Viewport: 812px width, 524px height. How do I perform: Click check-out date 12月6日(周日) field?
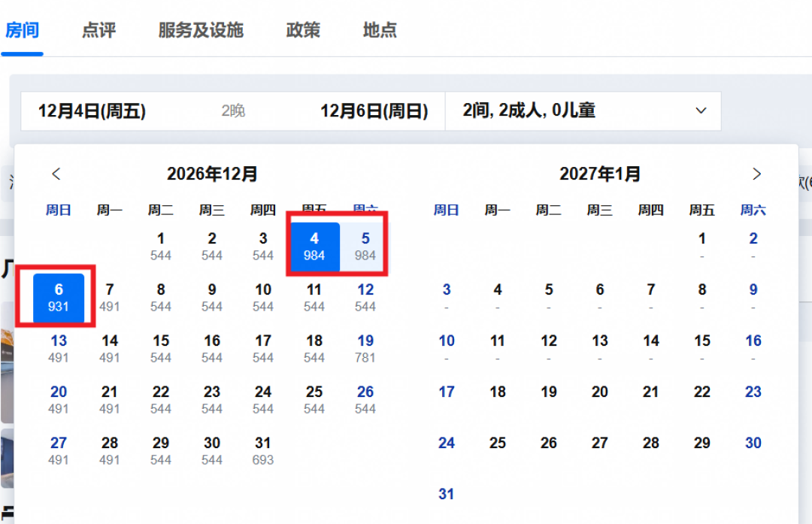(x=374, y=111)
